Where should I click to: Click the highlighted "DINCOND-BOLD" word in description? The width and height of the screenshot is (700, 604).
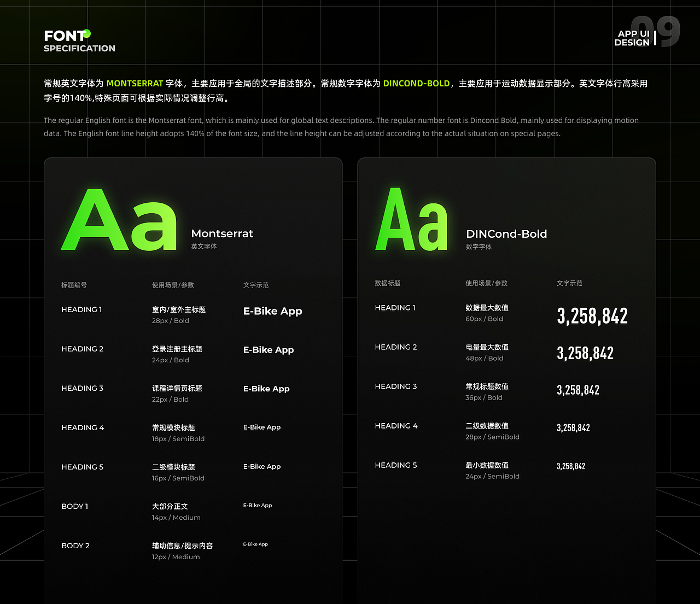[x=416, y=84]
